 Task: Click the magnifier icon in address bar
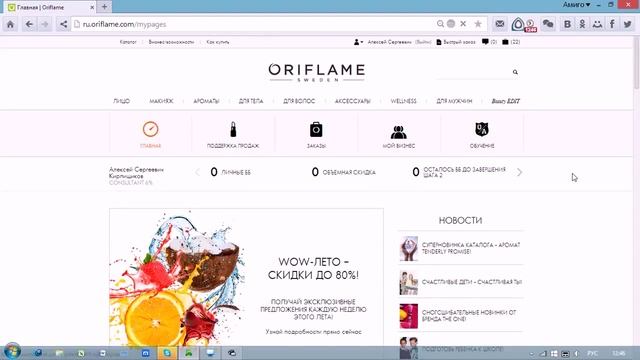(x=440, y=24)
